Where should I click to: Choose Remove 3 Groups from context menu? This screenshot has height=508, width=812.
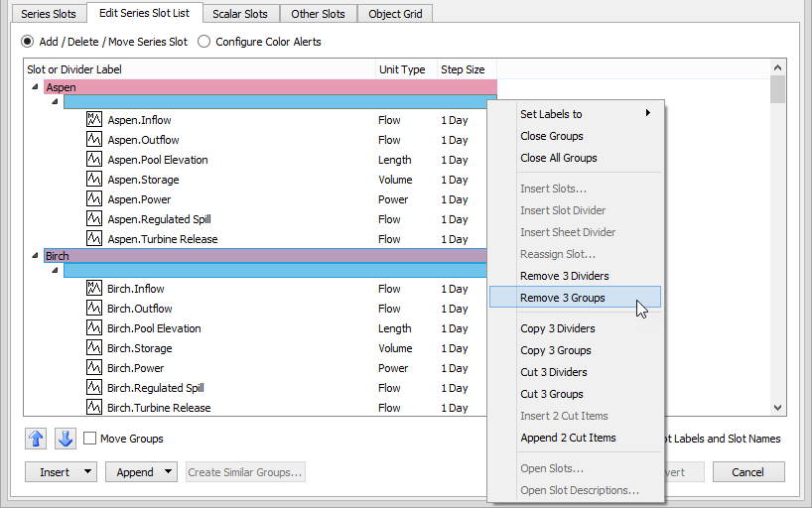[x=562, y=298]
